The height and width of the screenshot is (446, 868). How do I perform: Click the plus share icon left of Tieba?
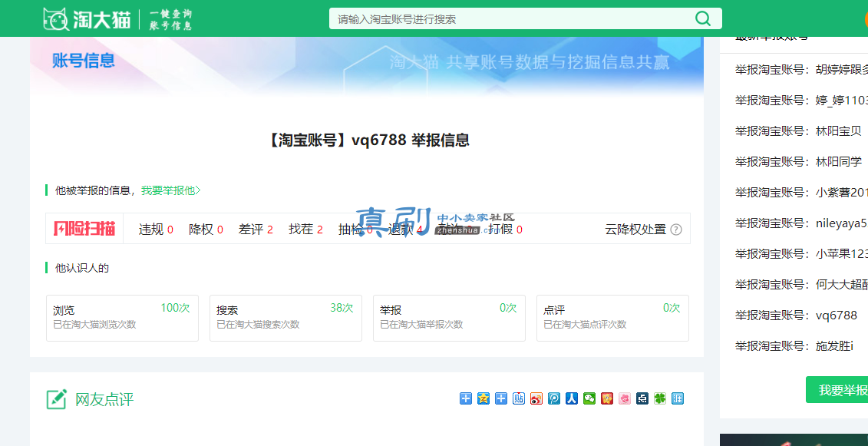pyautogui.click(x=501, y=398)
